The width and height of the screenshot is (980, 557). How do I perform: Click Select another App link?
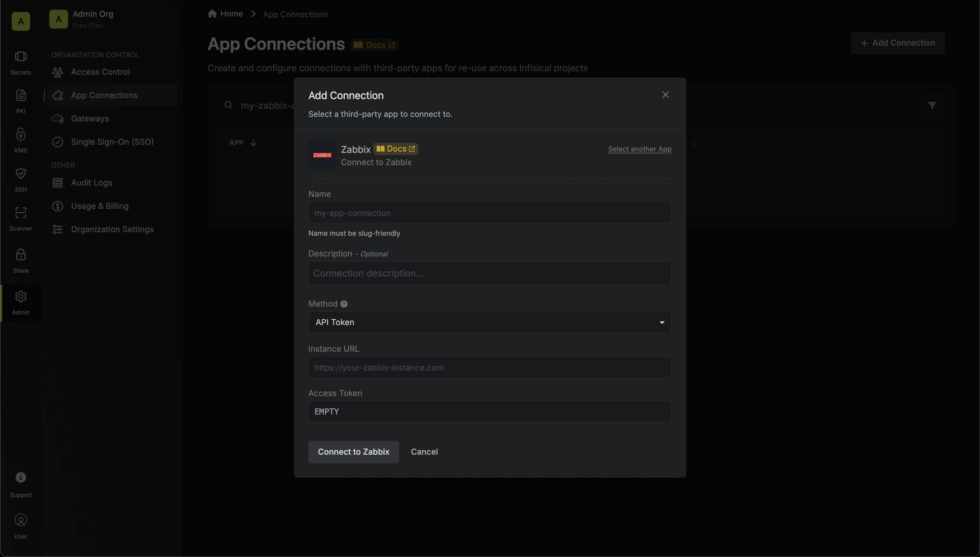coord(640,149)
